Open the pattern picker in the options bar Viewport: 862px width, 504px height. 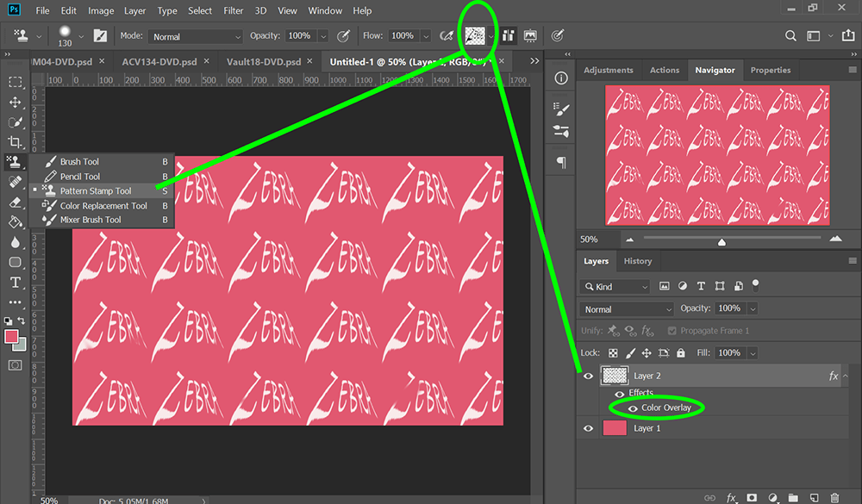click(x=475, y=35)
